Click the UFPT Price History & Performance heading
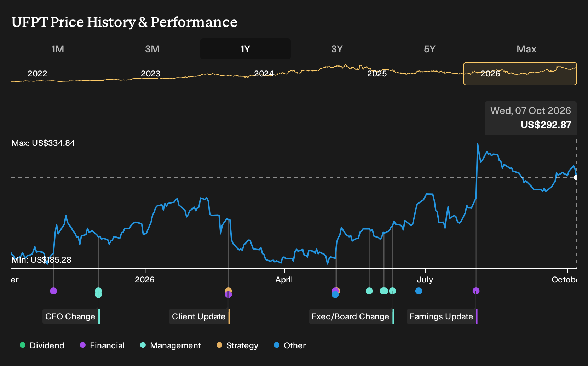 click(x=125, y=22)
